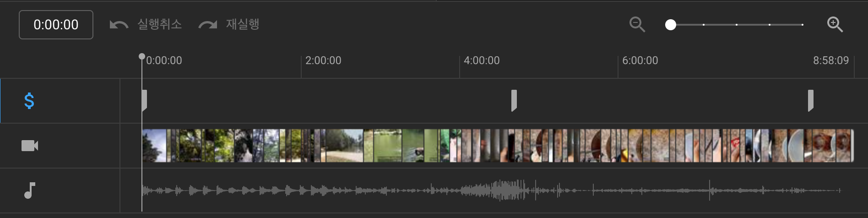Click the redo arrow icon
The image size is (868, 218).
click(x=208, y=25)
